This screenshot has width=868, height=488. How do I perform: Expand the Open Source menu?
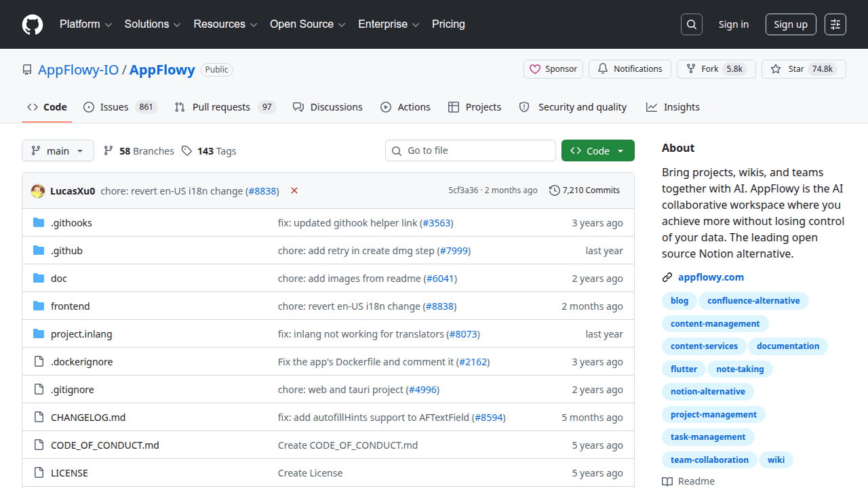click(x=308, y=24)
